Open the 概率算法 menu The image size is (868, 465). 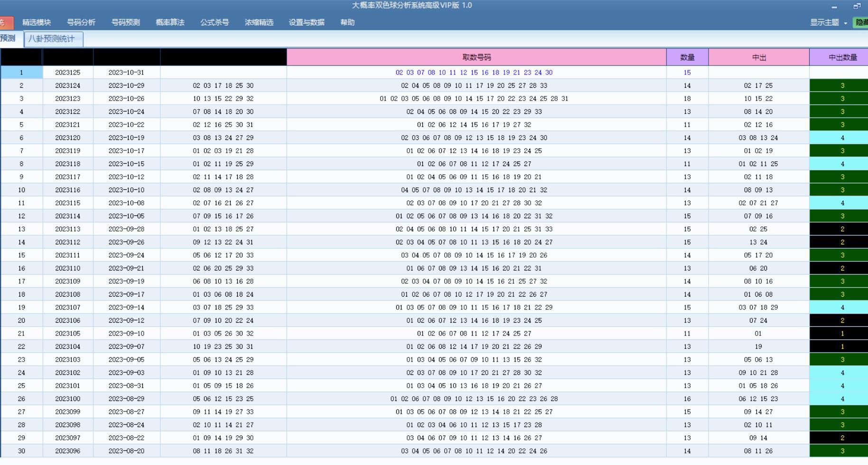[x=170, y=22]
